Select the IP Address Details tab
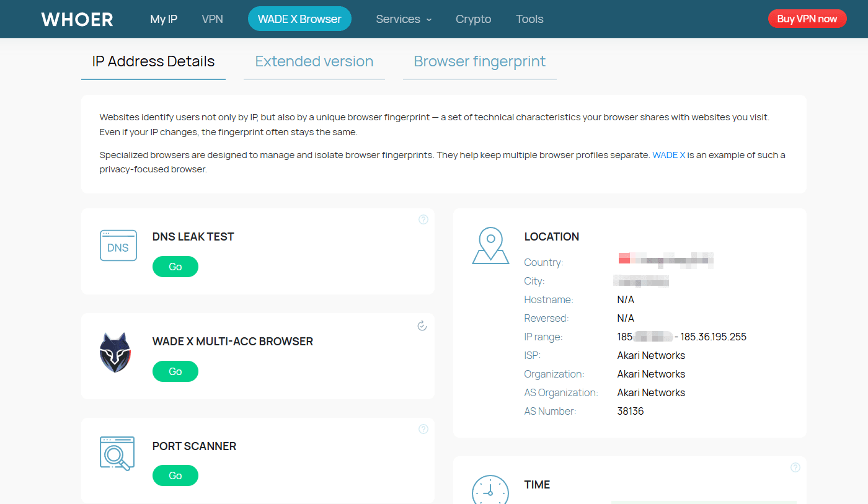The image size is (868, 504). click(x=153, y=61)
